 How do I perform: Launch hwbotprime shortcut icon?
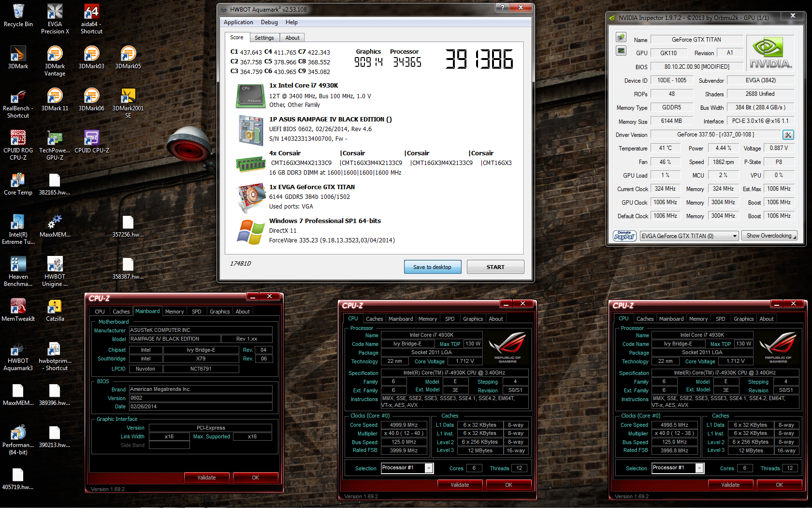coord(55,356)
